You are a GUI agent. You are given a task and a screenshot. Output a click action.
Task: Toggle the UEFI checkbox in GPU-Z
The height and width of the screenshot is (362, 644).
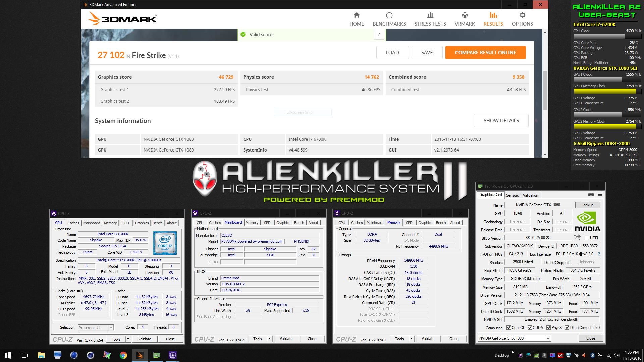pos(587,238)
